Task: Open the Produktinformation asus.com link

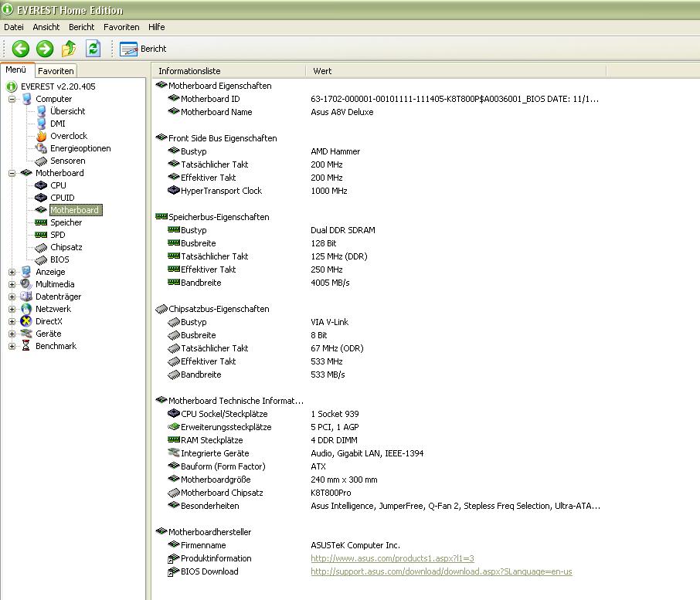Action: [392, 558]
